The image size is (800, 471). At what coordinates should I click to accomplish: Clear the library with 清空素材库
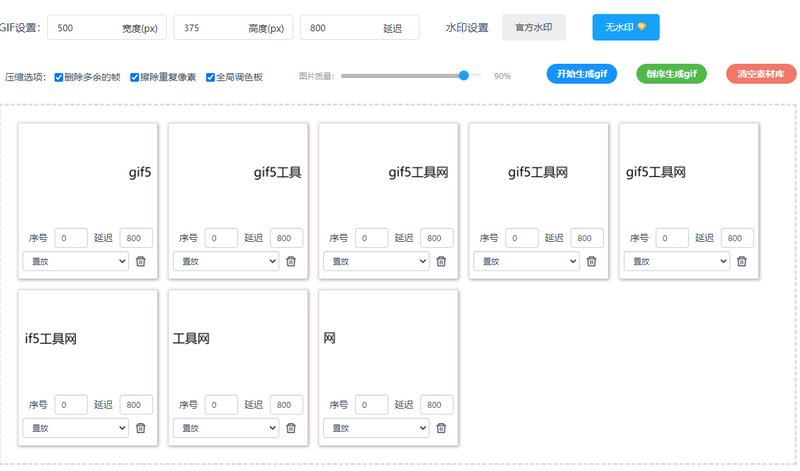(x=761, y=74)
